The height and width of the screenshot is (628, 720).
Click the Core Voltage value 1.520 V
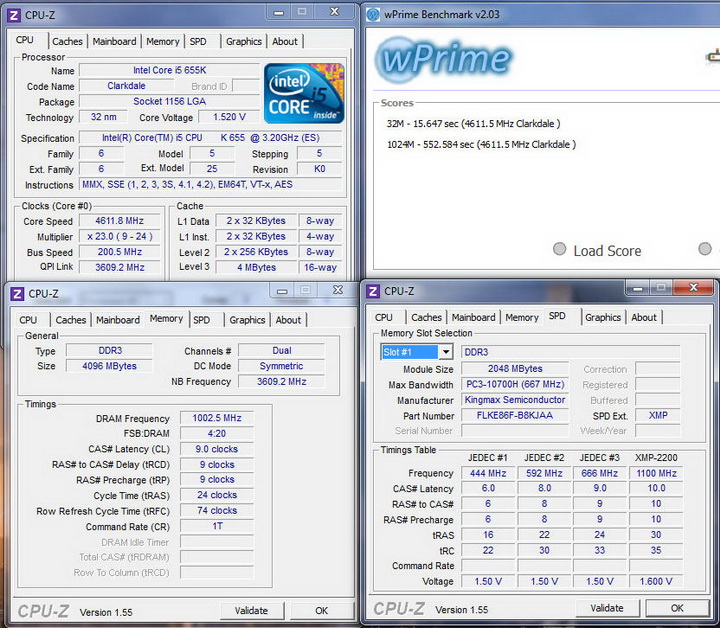point(229,117)
